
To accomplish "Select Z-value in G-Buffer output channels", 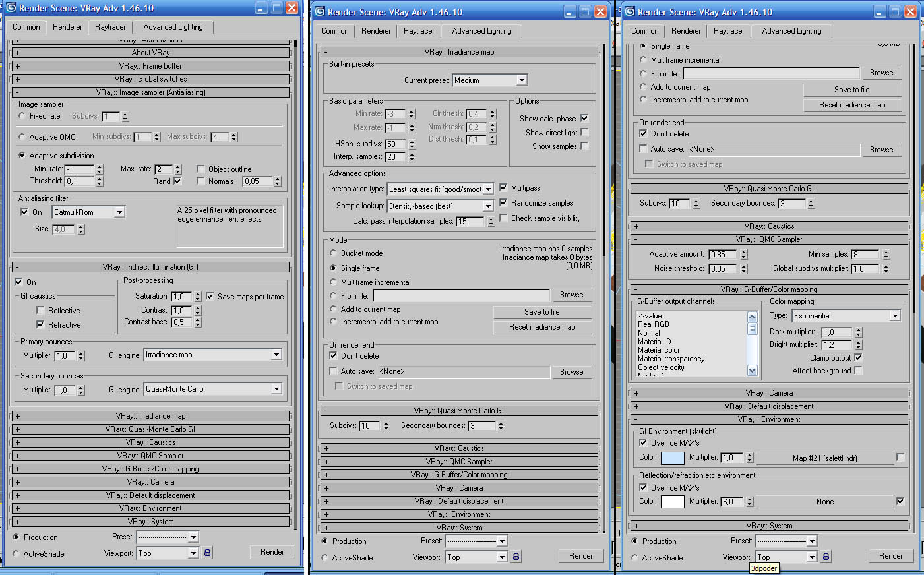I will [650, 316].
